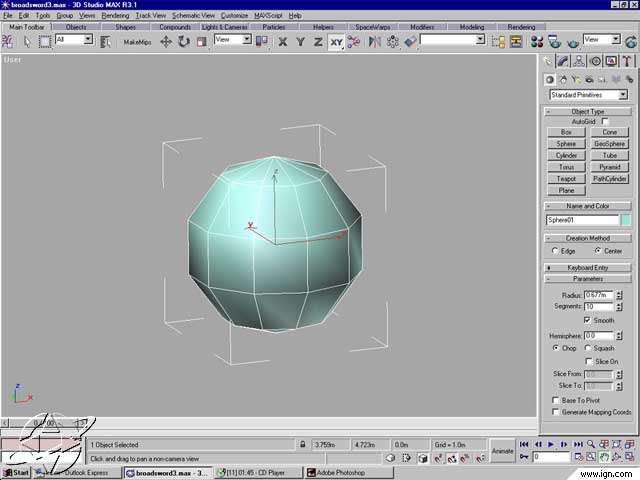Image resolution: width=640 pixels, height=480 pixels.
Task: Open the Rendering menu
Action: point(115,16)
